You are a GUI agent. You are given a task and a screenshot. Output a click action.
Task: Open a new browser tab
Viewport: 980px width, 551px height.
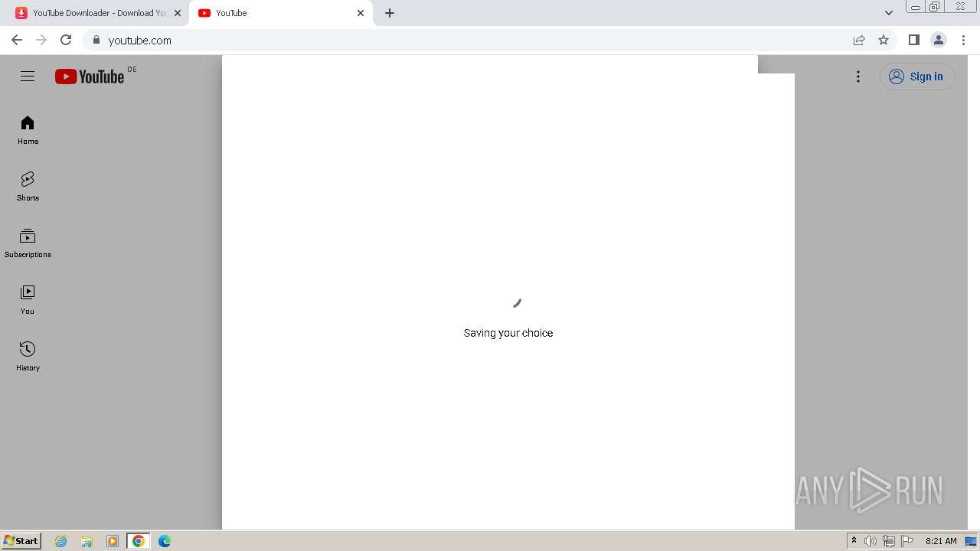[390, 13]
